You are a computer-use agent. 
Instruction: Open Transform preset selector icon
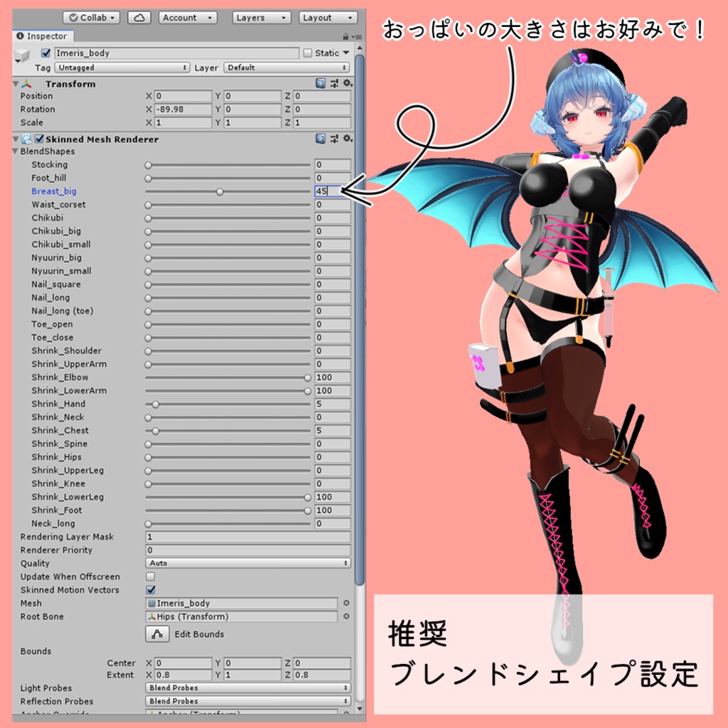(x=334, y=83)
